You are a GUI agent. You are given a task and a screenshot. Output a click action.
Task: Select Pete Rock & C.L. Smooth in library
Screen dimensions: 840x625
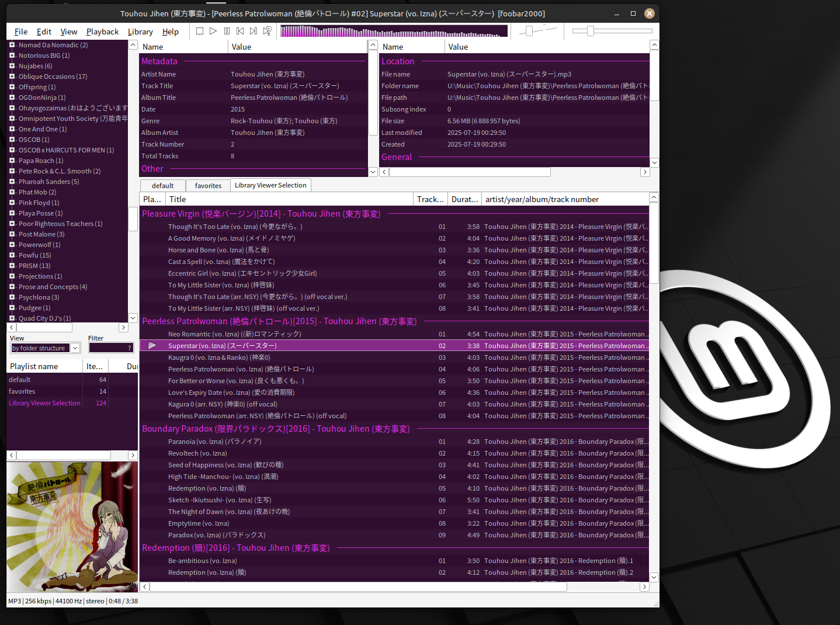click(x=60, y=171)
